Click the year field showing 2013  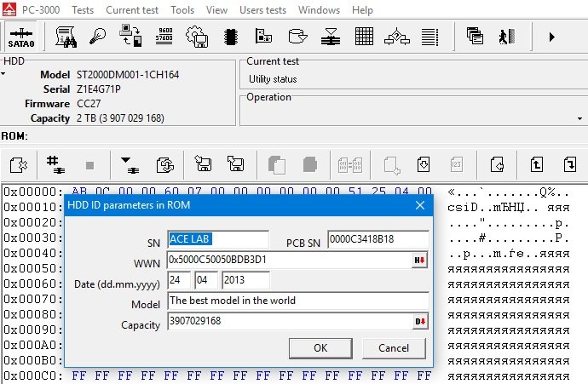245,280
